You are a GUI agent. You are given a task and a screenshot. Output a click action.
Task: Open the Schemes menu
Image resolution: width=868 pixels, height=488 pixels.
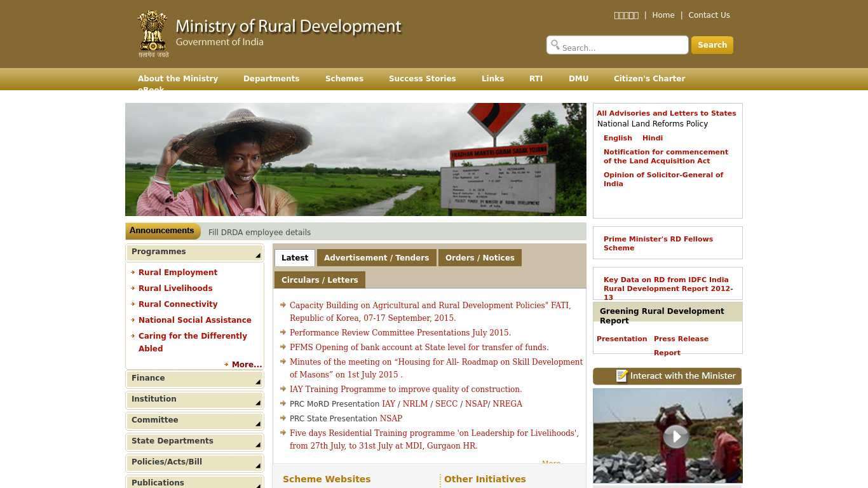pos(344,79)
